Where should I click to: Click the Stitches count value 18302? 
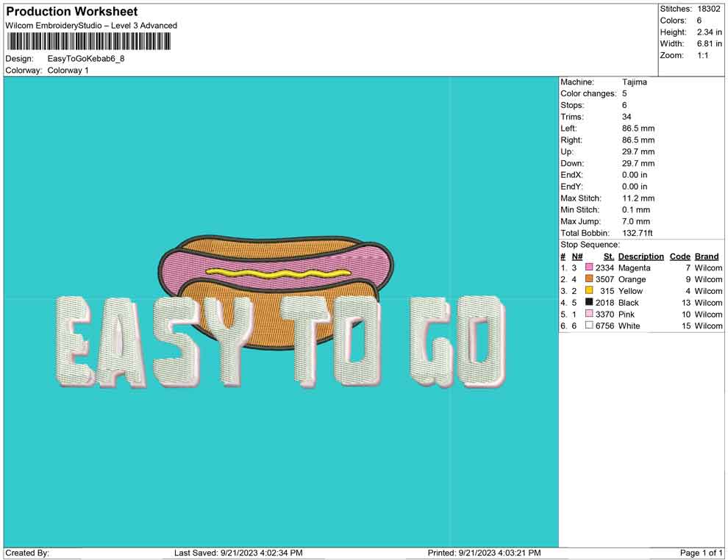(711, 9)
